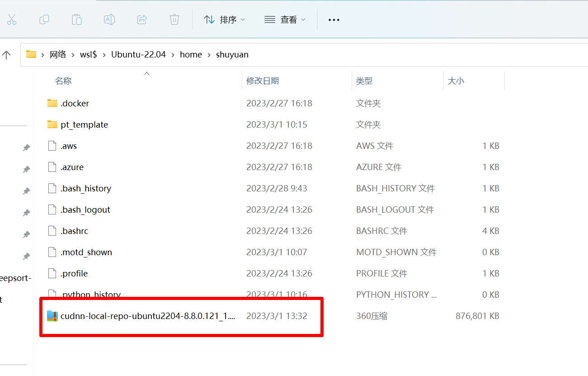Click the 876,801 KB size cell
This screenshot has width=588, height=376.
[x=477, y=316]
